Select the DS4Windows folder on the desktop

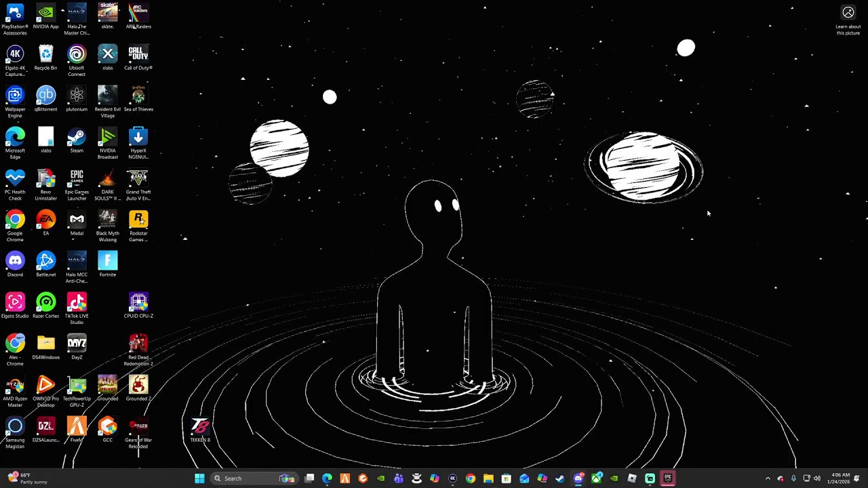45,348
